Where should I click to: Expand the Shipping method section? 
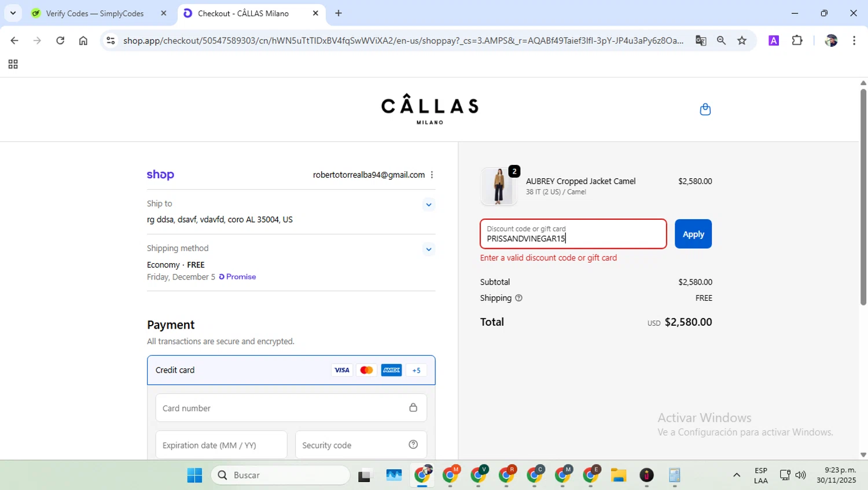(x=428, y=249)
